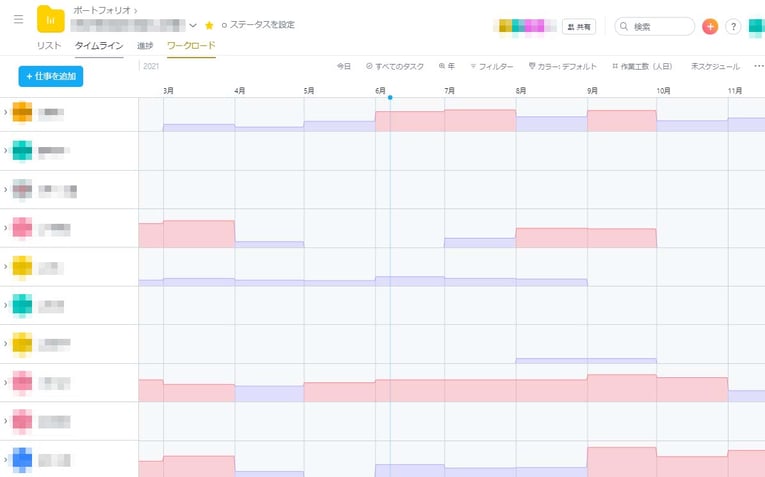Viewport: 765px width, 477px height.
Task: Open the カラー: デフォルト color setting
Action: (x=562, y=67)
